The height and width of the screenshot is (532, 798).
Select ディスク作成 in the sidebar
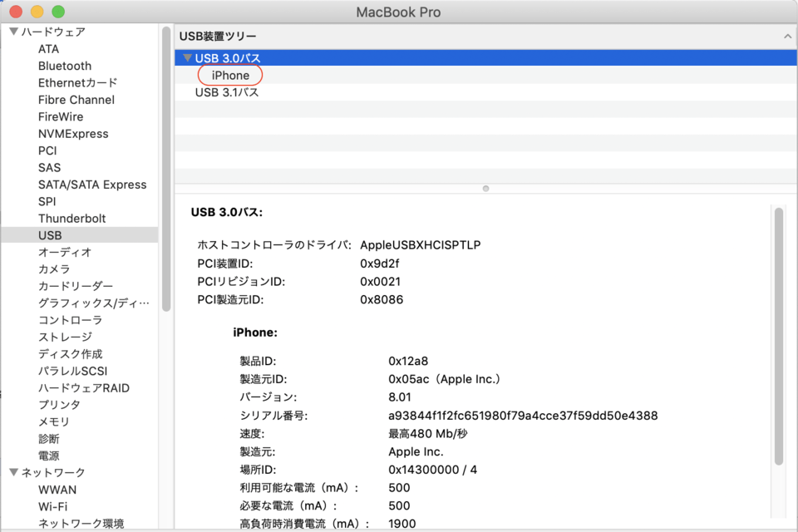pos(70,354)
